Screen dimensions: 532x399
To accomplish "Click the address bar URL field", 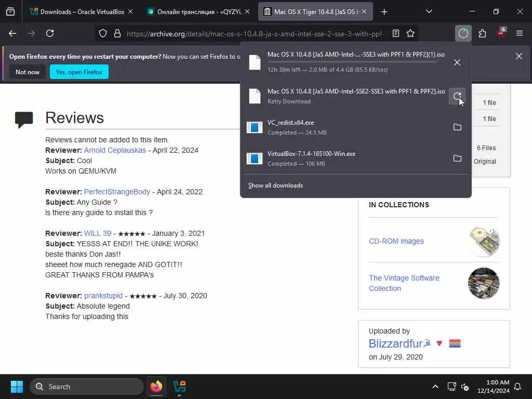I will [256, 34].
